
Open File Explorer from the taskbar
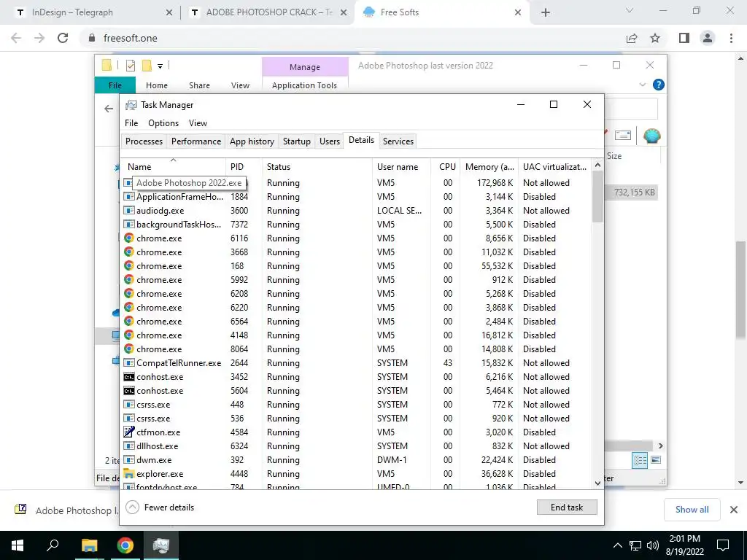pos(89,545)
